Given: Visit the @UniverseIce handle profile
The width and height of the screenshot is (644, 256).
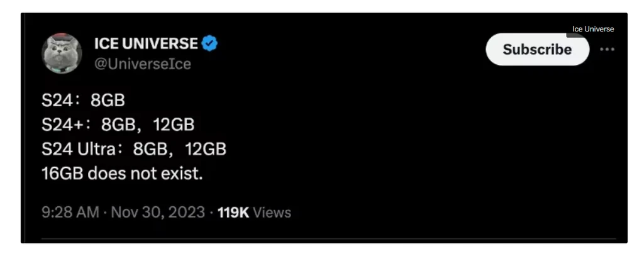Looking at the screenshot, I should (x=143, y=64).
